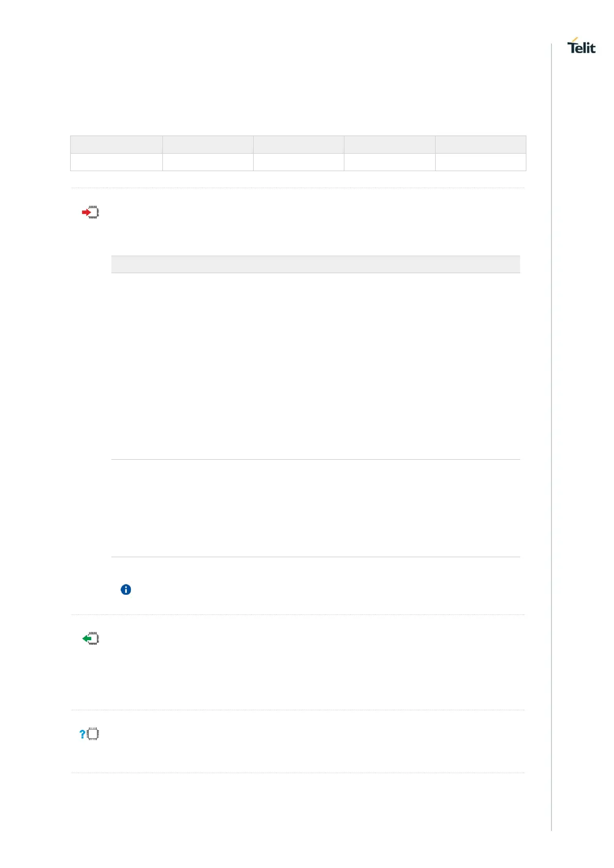
Task: Select the second gray header cell of top table
Action: [208, 145]
